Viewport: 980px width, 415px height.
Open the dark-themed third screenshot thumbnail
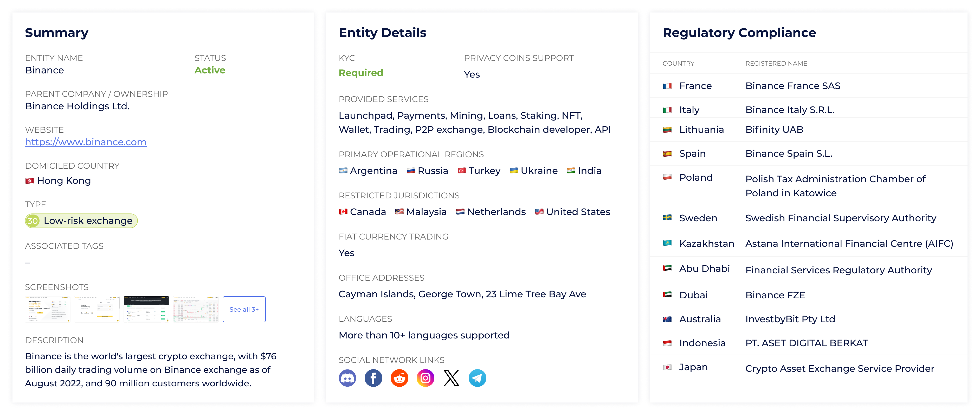(146, 309)
